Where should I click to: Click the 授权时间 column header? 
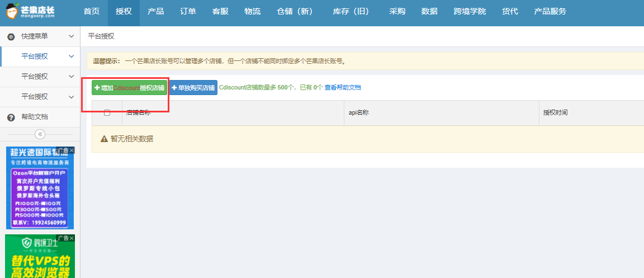555,112
